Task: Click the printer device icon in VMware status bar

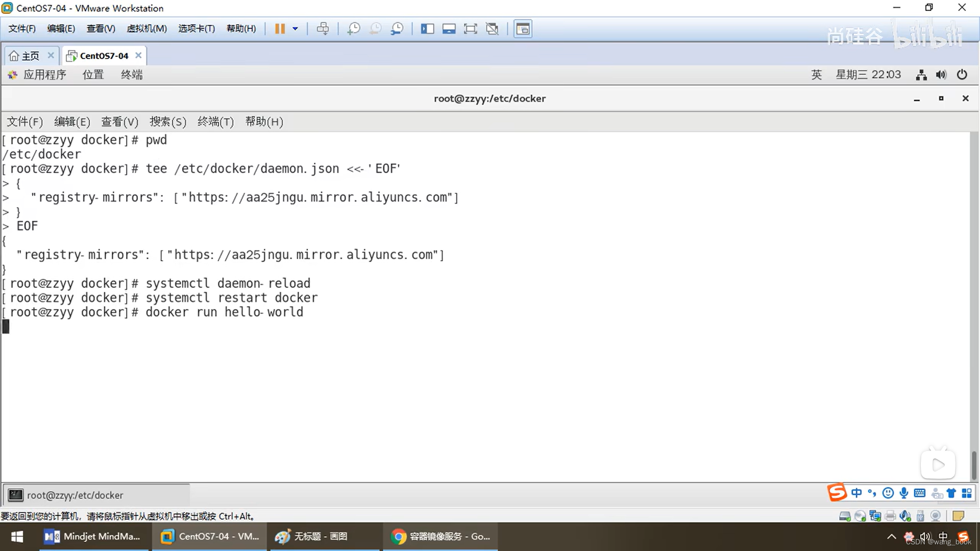Action: tap(891, 516)
